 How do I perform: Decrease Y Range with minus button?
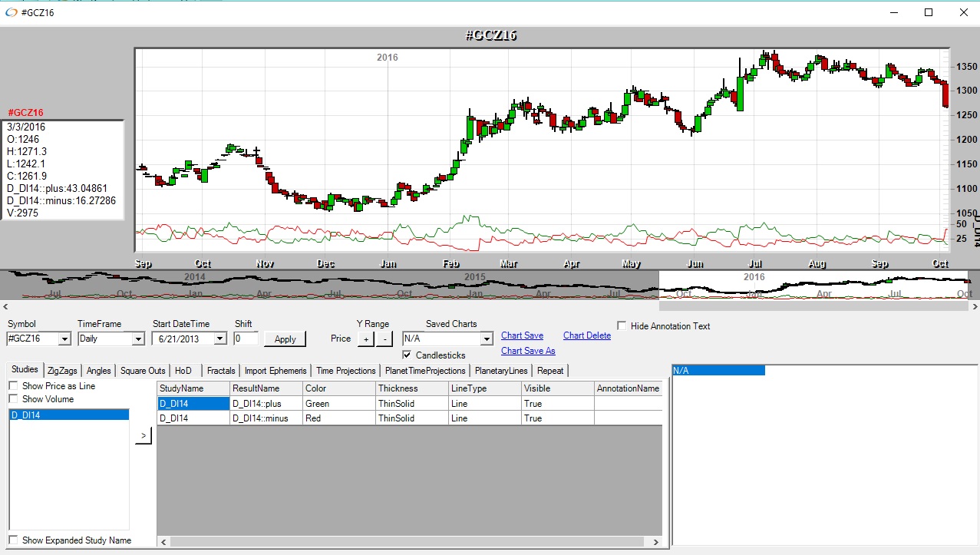[384, 339]
